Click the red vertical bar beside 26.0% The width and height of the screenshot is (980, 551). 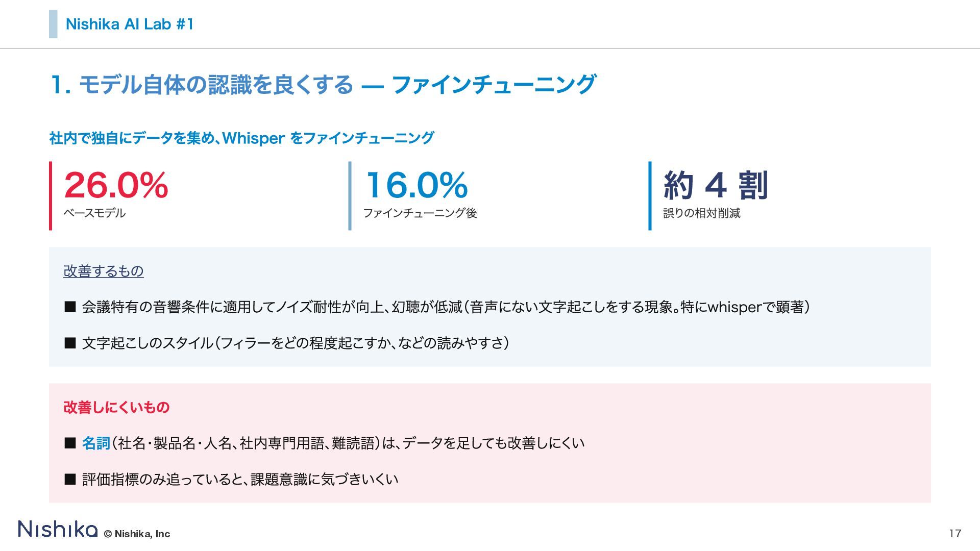tap(51, 196)
